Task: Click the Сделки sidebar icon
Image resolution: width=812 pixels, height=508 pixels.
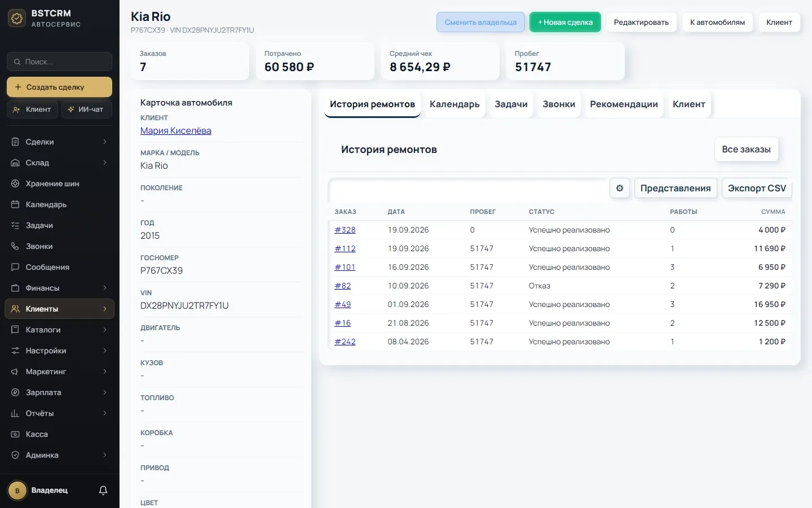Action: click(15, 142)
